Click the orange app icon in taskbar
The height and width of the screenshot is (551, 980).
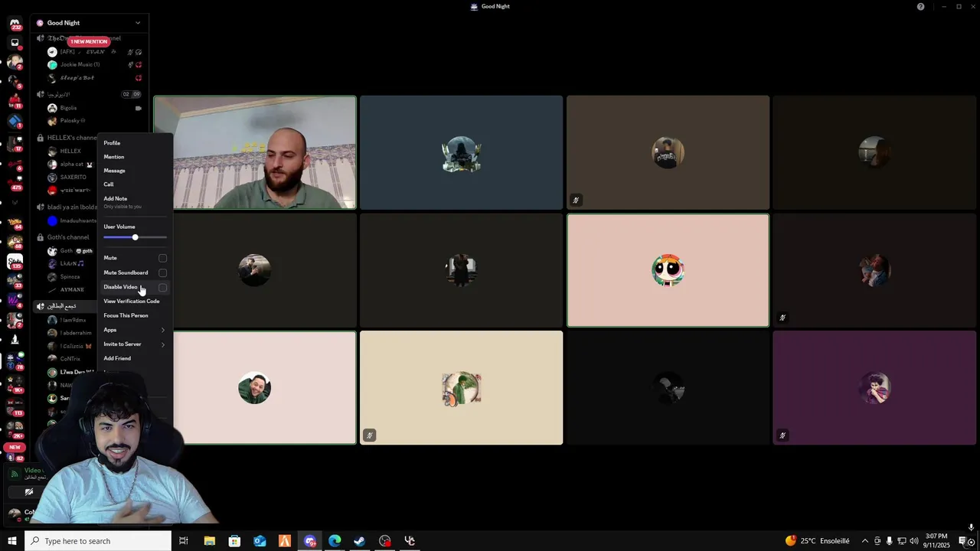(x=285, y=541)
